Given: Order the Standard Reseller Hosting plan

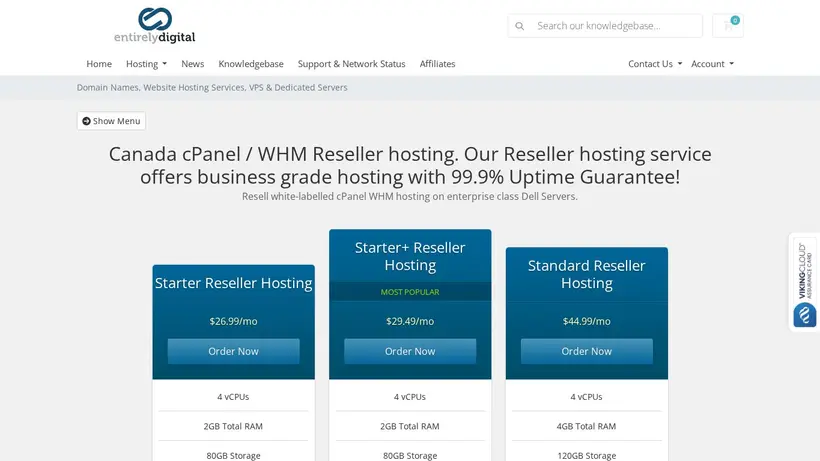Looking at the screenshot, I should (587, 351).
